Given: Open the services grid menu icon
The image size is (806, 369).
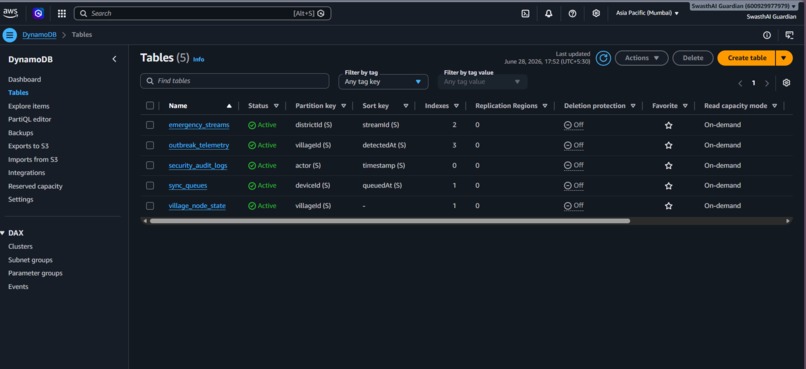Looking at the screenshot, I should pos(62,13).
